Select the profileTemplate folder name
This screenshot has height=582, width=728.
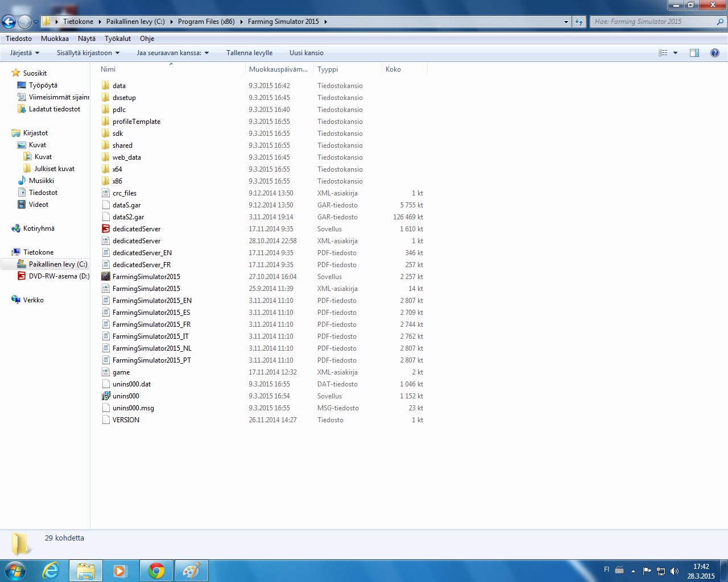136,122
